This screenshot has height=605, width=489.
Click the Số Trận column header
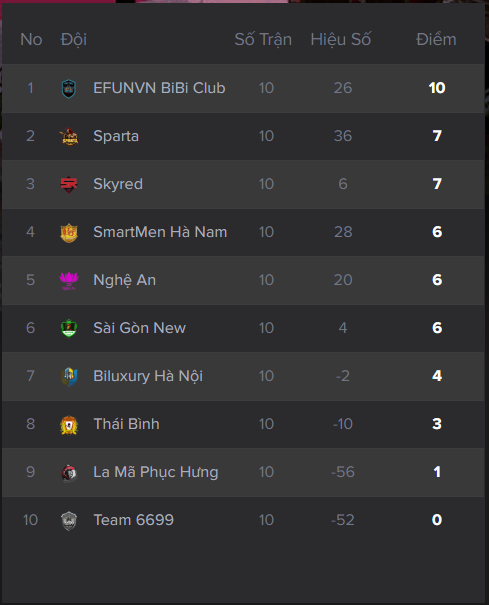263,39
